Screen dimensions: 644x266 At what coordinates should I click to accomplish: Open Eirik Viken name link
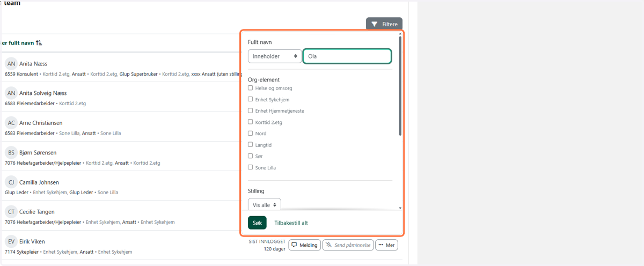[x=32, y=242]
